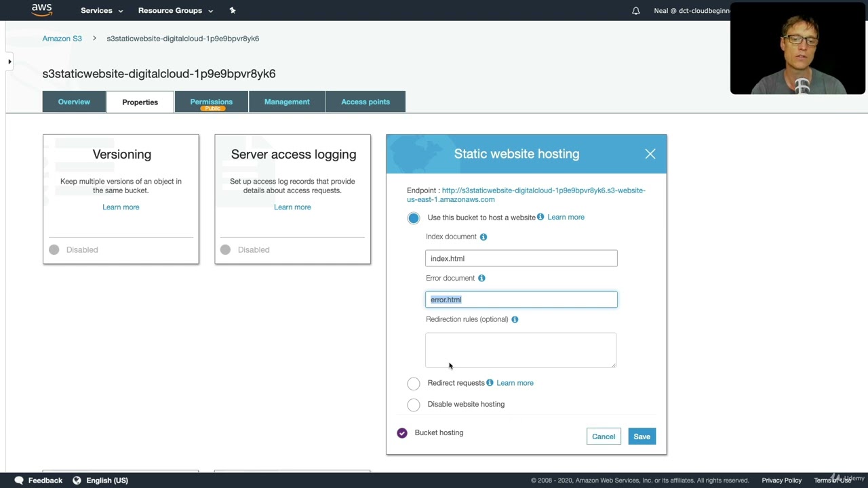Go to Amazon S3 breadcrumb link
Viewport: 868px width, 488px height.
62,39
